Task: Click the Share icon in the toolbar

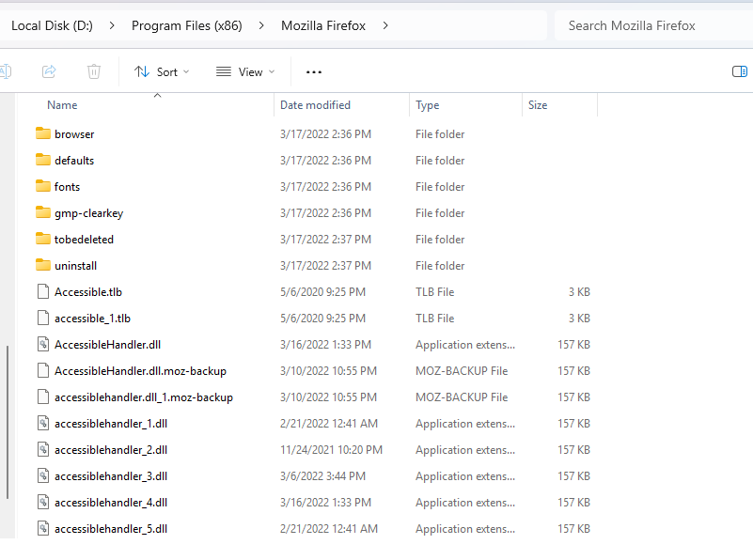Action: coord(49,71)
